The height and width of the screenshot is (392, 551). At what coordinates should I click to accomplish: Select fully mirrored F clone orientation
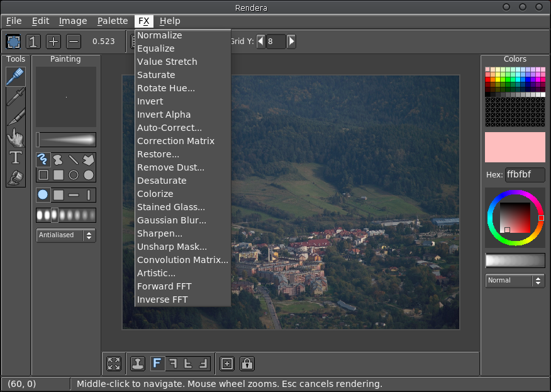(x=203, y=364)
